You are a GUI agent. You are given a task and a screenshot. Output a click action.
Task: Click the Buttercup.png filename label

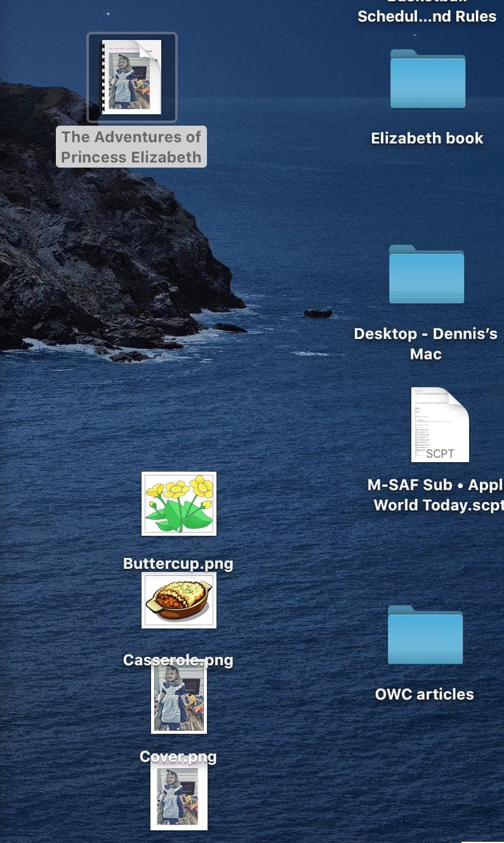coord(178,564)
